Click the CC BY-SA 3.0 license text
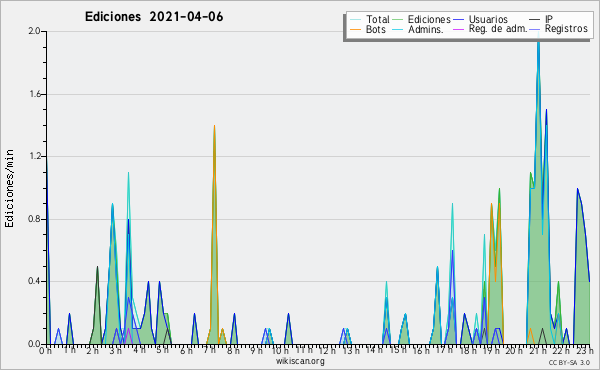The height and width of the screenshot is (370, 600). point(569,363)
